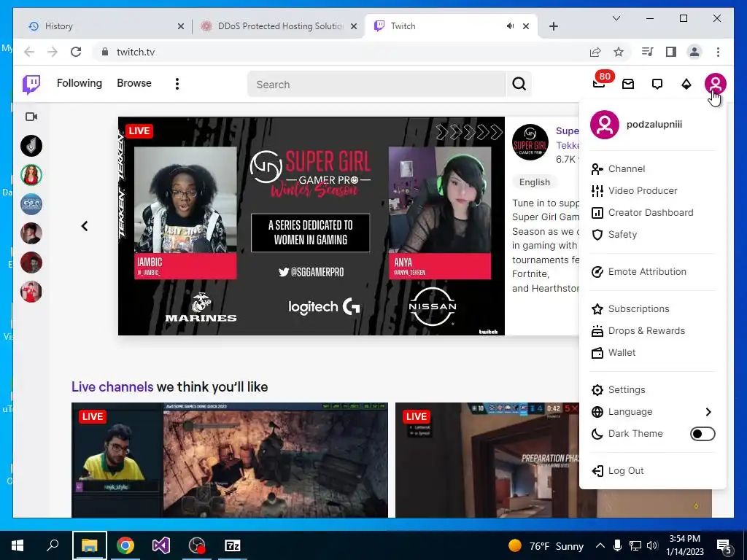Open the Windows Start menu
Image resolution: width=747 pixels, height=560 pixels.
pyautogui.click(x=18, y=545)
